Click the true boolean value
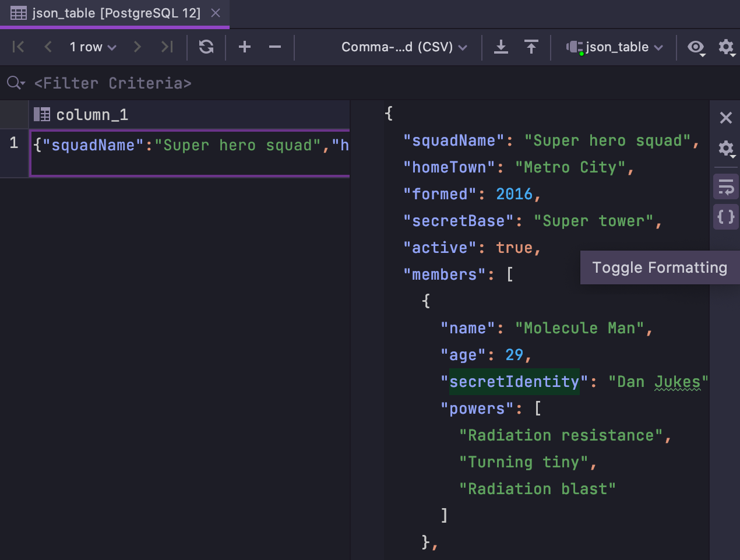The image size is (740, 560). pos(515,248)
